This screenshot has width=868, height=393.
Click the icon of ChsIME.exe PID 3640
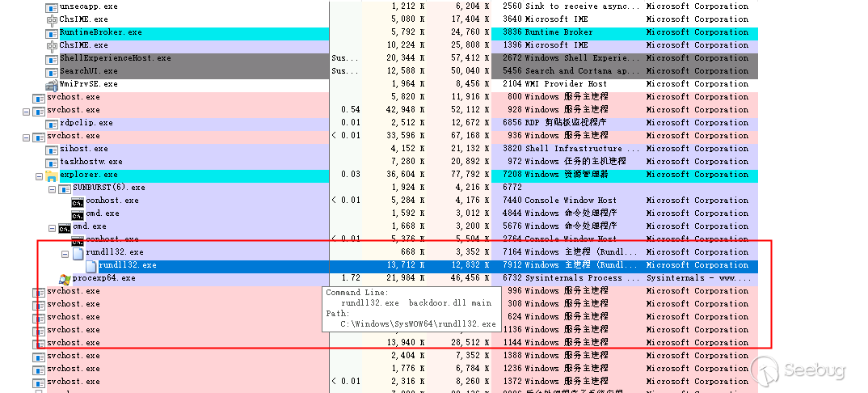click(52, 20)
